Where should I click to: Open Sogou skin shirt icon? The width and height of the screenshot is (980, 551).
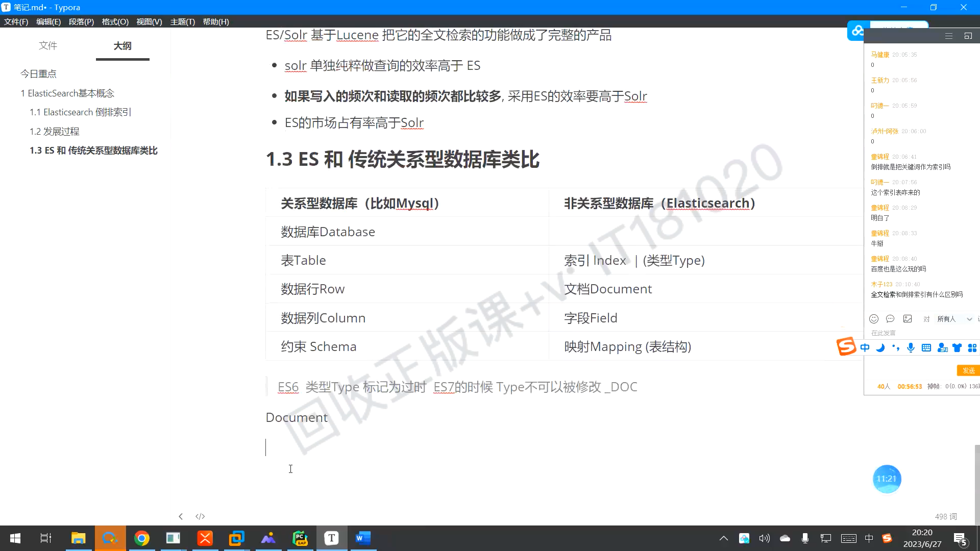[x=957, y=348]
